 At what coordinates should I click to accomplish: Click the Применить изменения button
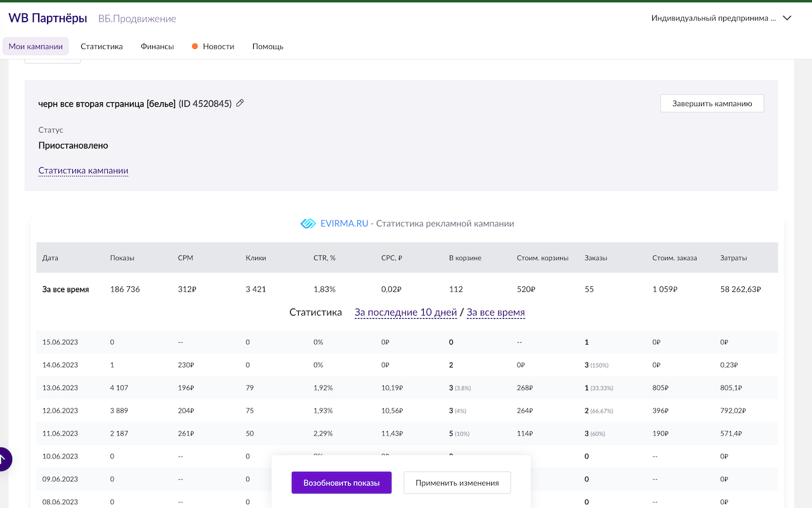[457, 482]
